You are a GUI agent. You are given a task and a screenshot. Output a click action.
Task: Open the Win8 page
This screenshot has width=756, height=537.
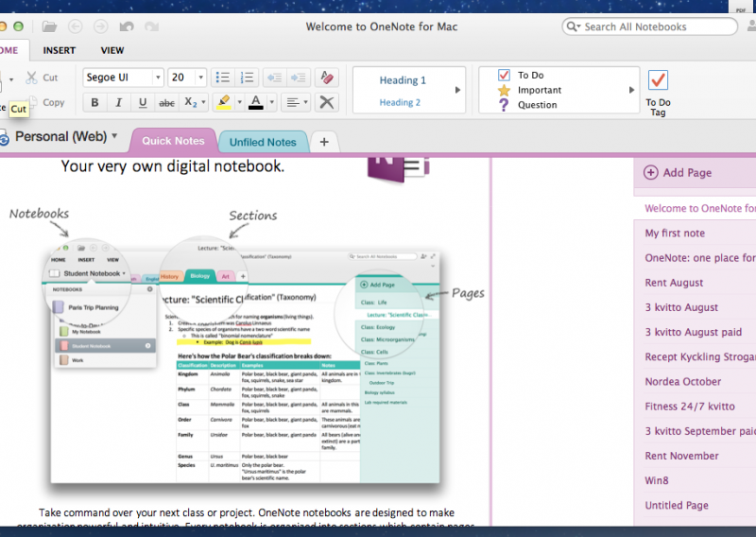pos(696,480)
